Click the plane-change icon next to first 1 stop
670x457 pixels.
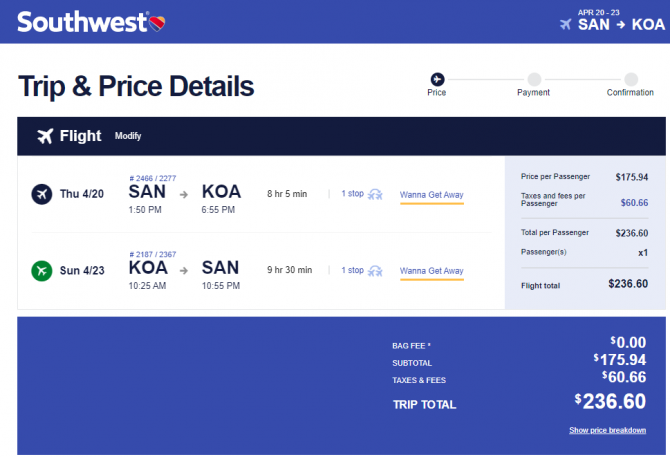[x=375, y=194]
